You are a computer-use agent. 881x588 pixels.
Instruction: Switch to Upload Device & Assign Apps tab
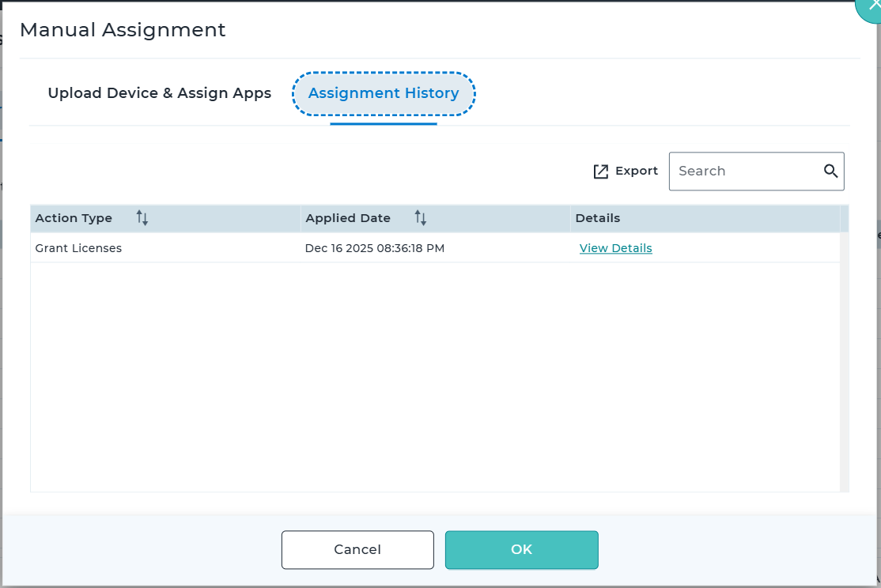[x=159, y=93]
